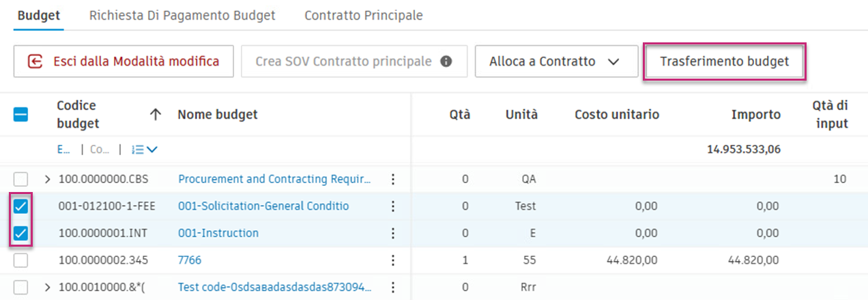Toggle the select-all header checkbox
868x300 pixels.
[x=21, y=115]
